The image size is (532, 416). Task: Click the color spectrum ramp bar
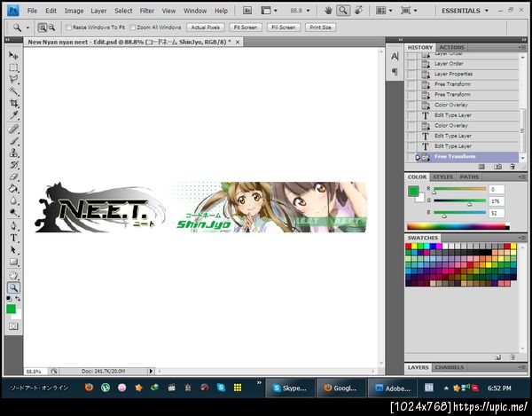tap(458, 226)
